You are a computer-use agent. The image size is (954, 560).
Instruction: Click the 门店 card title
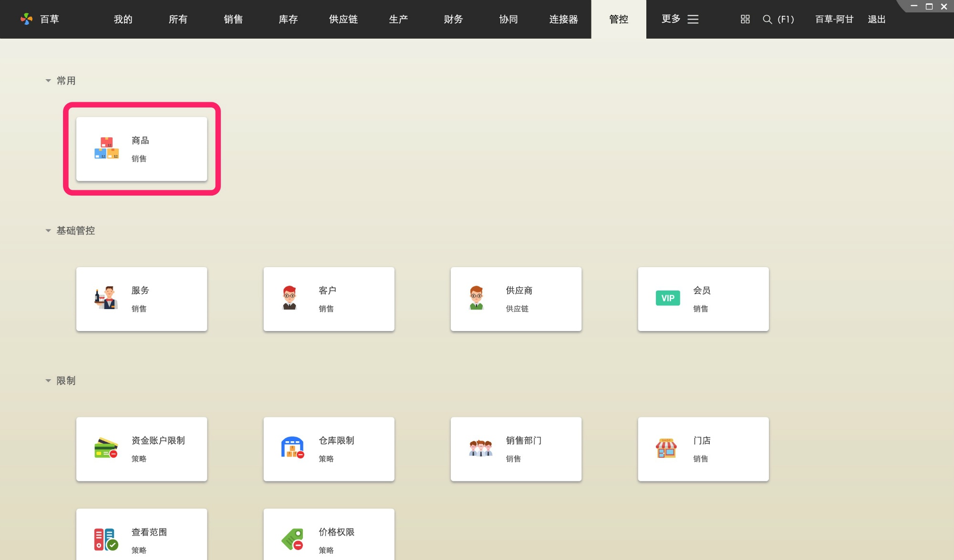[702, 440]
